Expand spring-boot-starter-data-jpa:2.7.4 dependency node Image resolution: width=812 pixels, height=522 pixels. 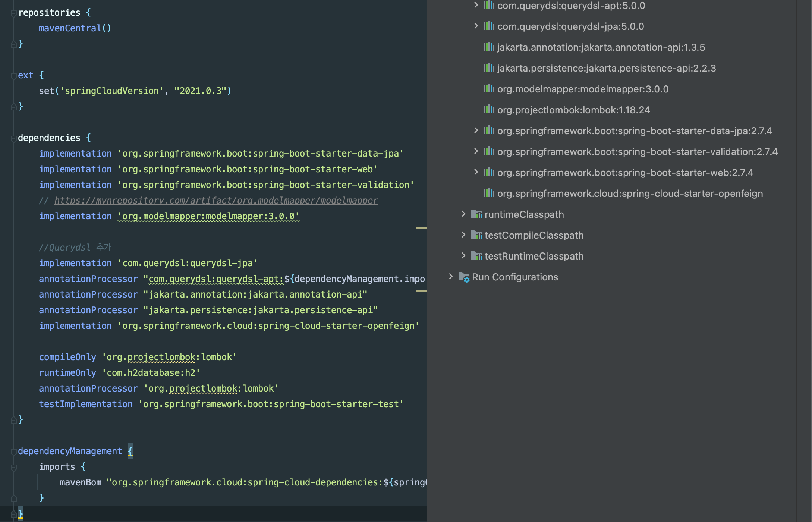click(476, 130)
